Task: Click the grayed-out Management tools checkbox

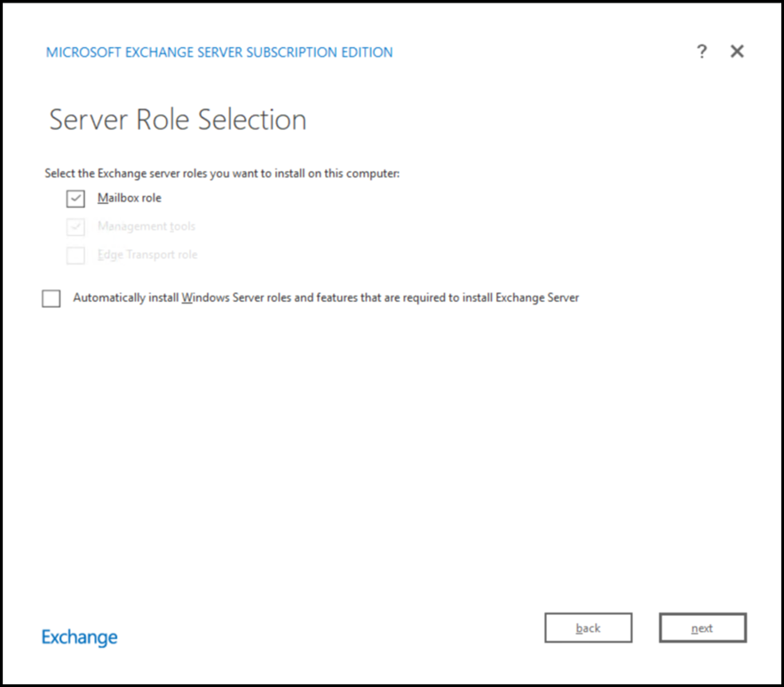Action: coord(75,227)
